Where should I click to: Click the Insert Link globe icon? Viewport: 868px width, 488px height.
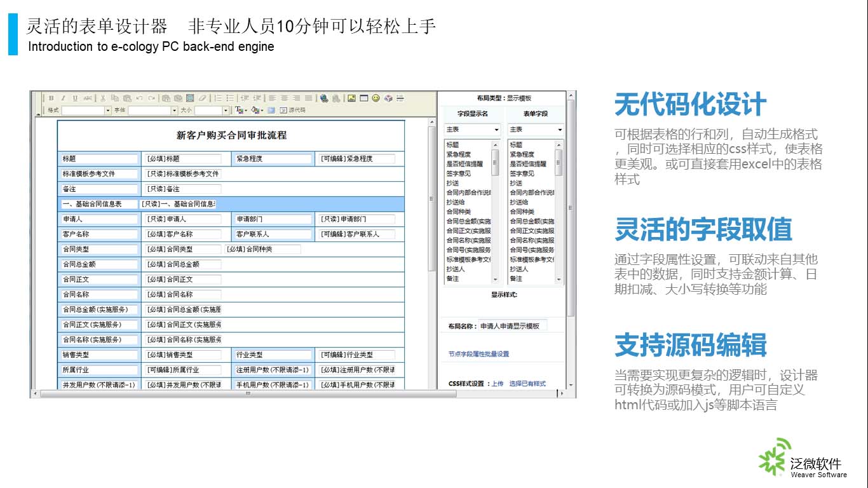324,98
